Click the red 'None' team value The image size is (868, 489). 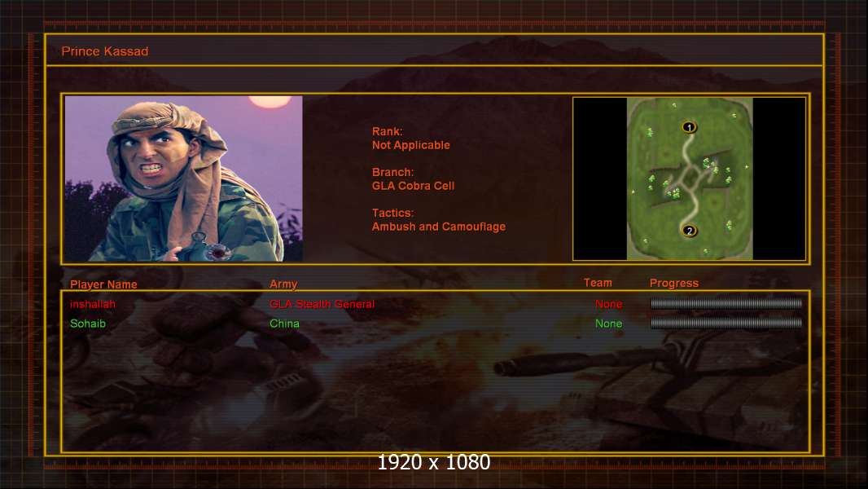coord(608,304)
